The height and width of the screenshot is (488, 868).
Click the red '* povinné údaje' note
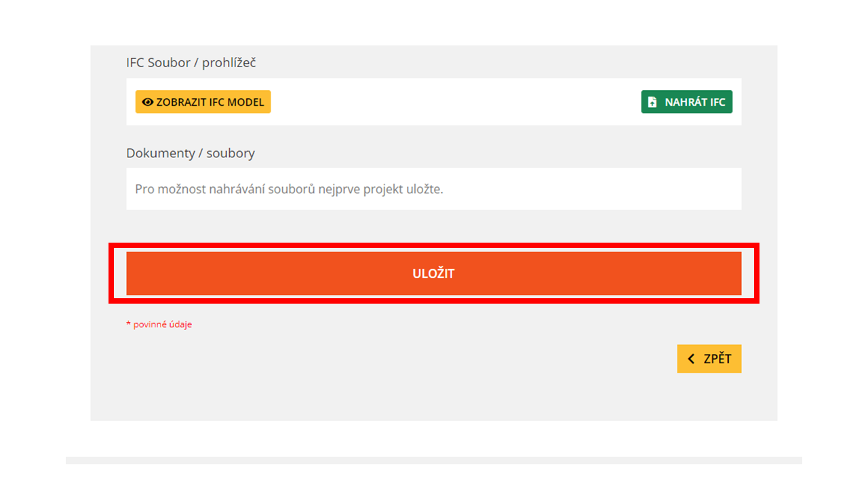point(159,325)
